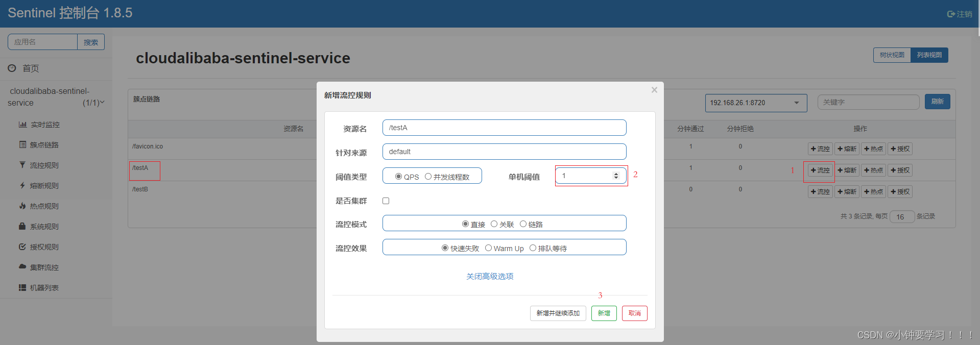Screen dimensions: 980x345
Task: Click the /testB resource name cell
Action: tap(140, 189)
